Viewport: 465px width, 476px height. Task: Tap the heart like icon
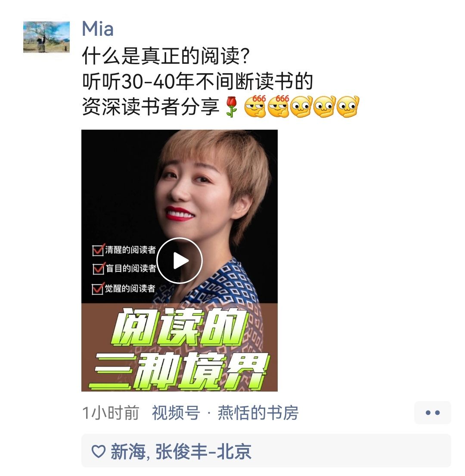99,451
